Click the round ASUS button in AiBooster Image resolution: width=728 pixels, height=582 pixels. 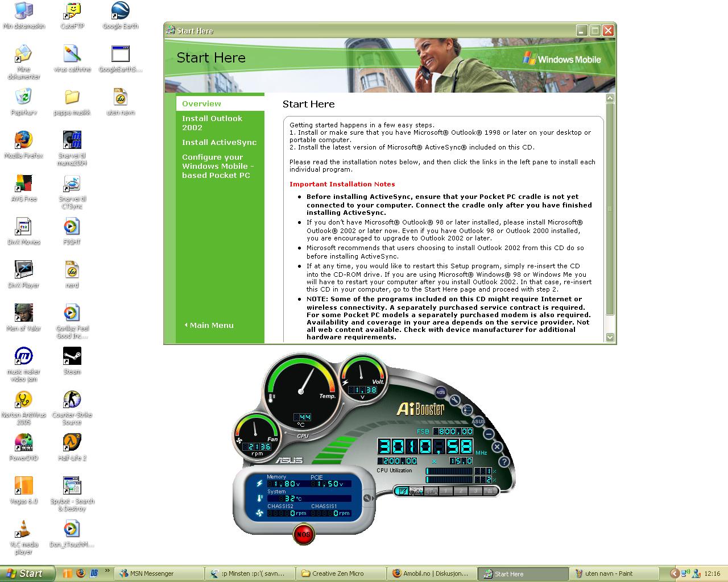tap(479, 421)
